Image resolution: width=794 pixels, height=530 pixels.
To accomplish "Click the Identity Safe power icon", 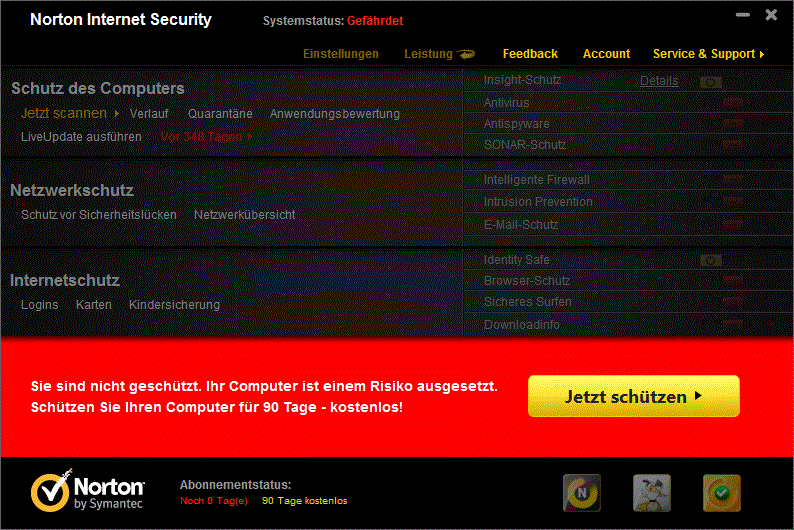I will pos(711,260).
